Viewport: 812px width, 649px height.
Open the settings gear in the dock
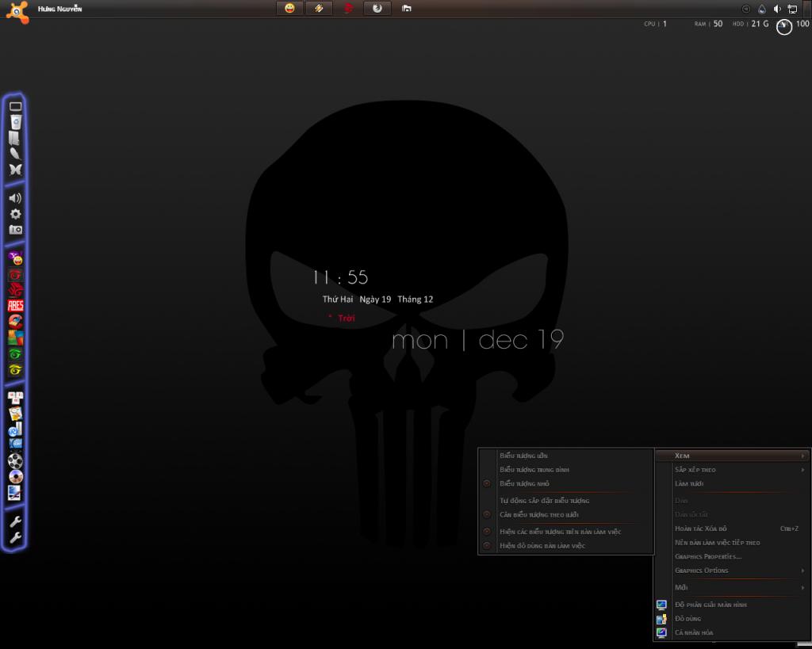[16, 214]
